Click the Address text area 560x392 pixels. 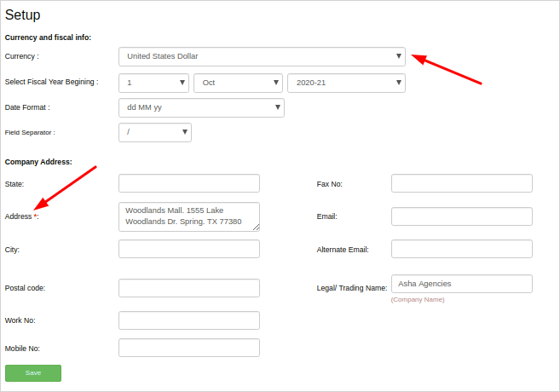point(189,216)
